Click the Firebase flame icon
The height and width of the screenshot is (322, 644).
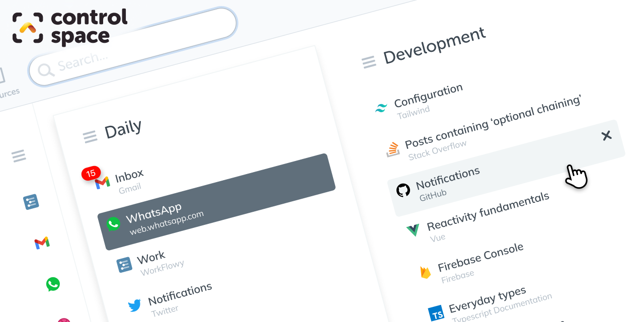(426, 272)
